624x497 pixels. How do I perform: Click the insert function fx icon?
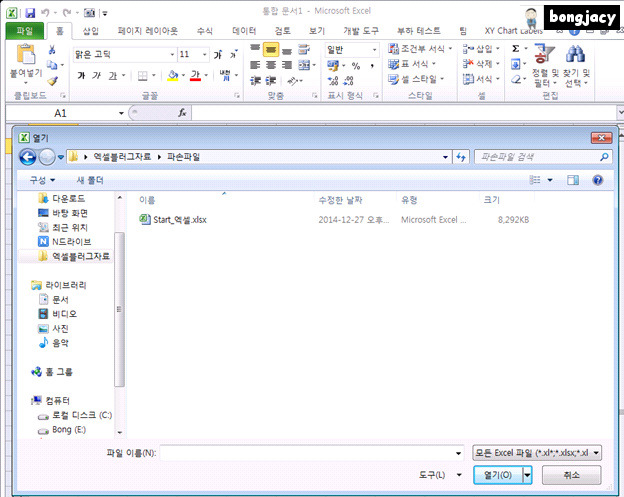(x=182, y=113)
